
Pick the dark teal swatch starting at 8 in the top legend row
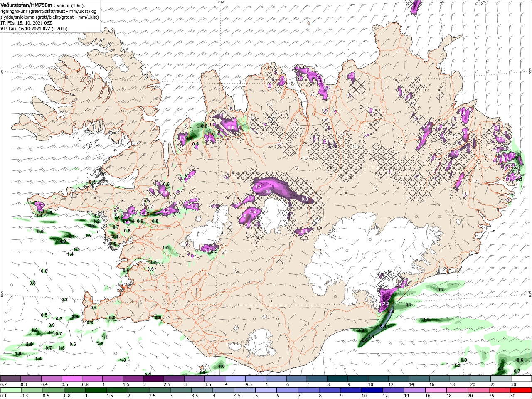337,379
